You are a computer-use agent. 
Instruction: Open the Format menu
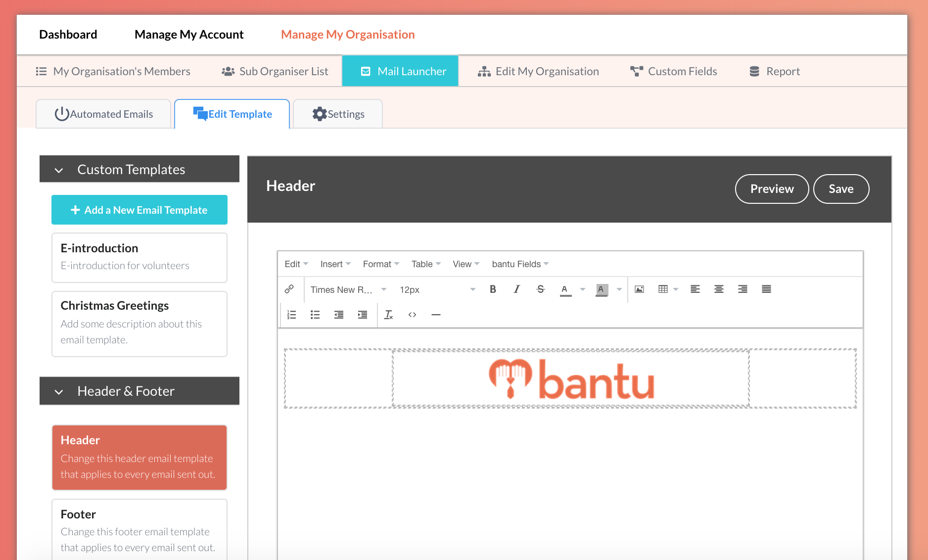coord(381,264)
